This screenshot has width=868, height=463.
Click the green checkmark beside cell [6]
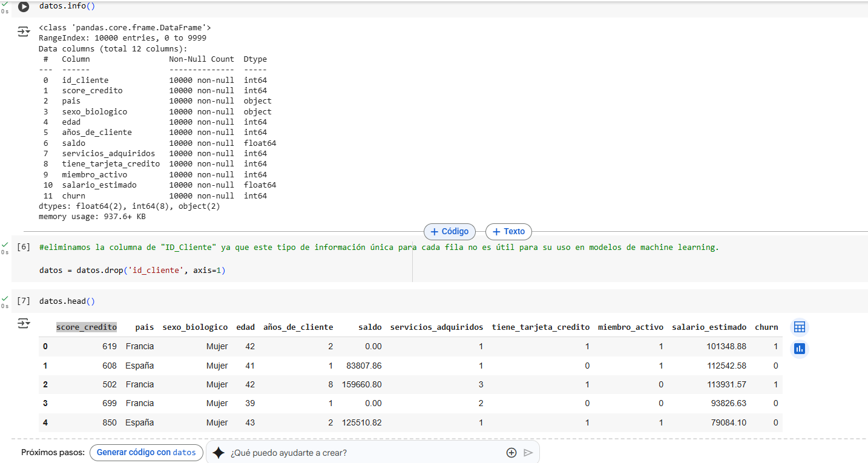5,245
